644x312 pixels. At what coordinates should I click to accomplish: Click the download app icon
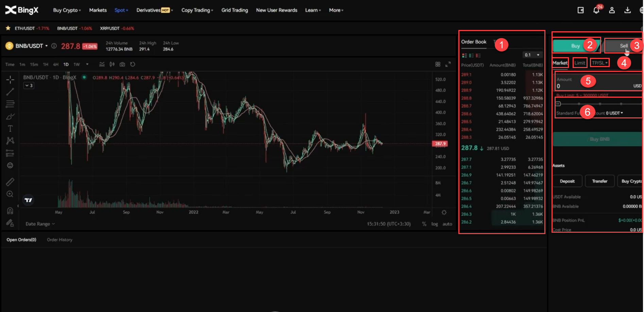coord(628,10)
